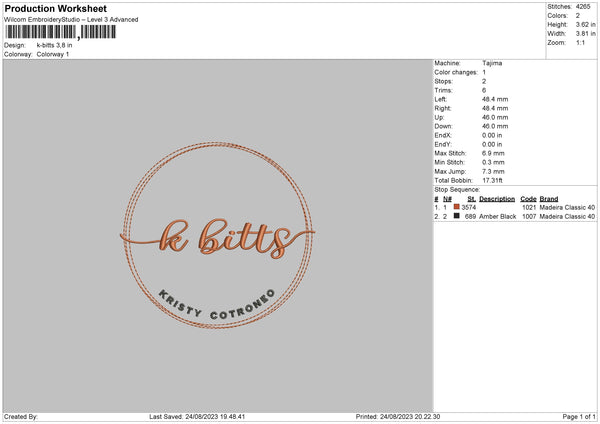Click stitch count 689 in stop row 2
Image resolution: width=600 pixels, height=424 pixels.
click(470, 217)
